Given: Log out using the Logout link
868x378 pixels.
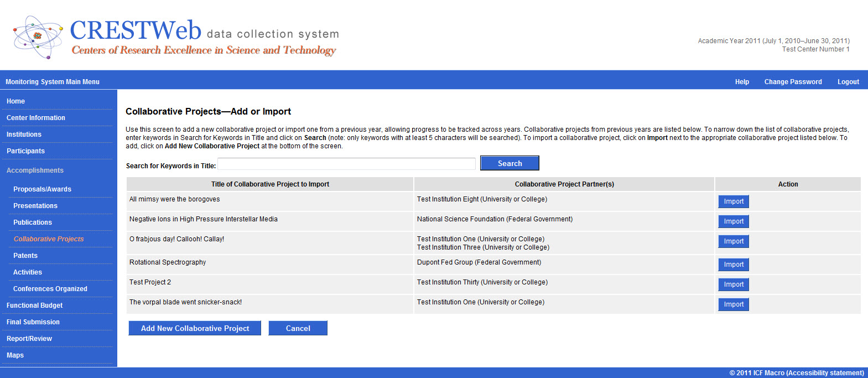Looking at the screenshot, I should (x=848, y=82).
